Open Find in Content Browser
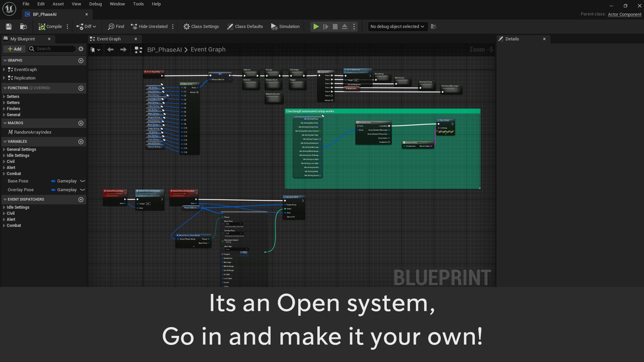Viewport: 644px width, 362px height. [x=23, y=26]
